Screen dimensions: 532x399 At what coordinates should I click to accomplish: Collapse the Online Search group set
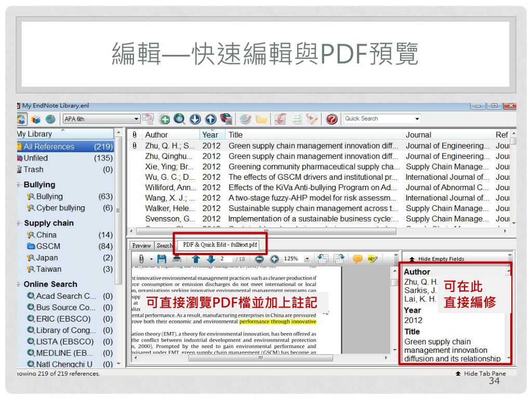pos(19,284)
